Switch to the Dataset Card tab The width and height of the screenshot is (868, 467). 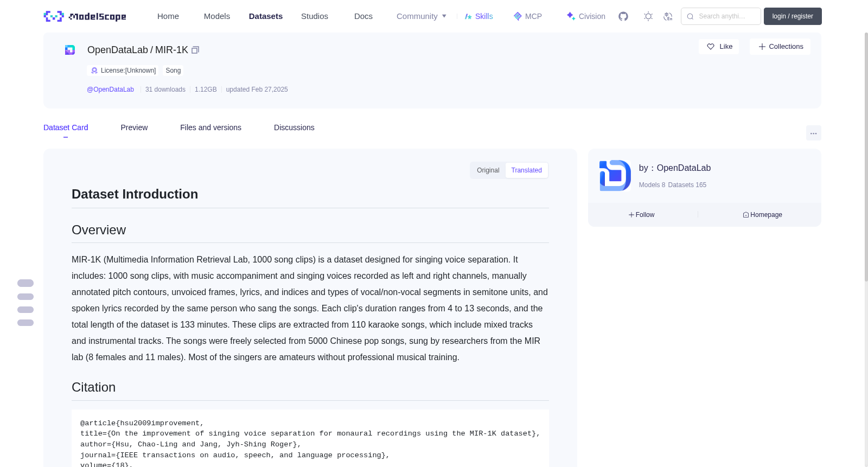point(66,127)
